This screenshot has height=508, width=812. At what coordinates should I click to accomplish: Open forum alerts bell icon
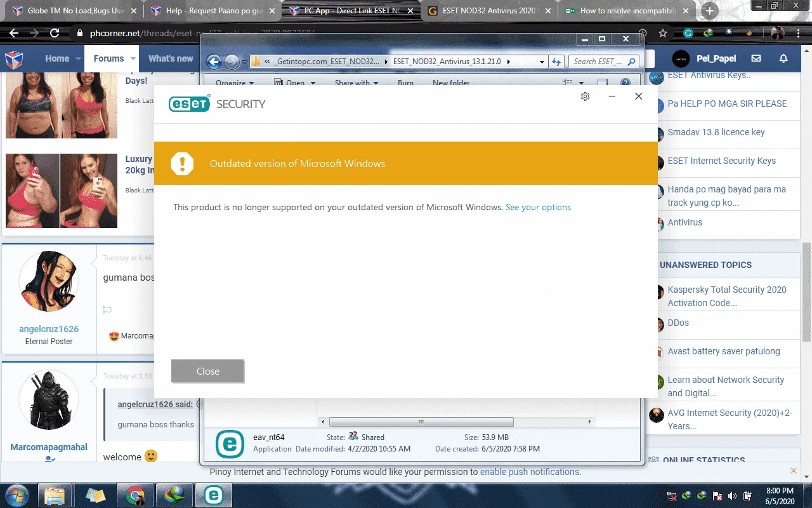click(x=783, y=58)
